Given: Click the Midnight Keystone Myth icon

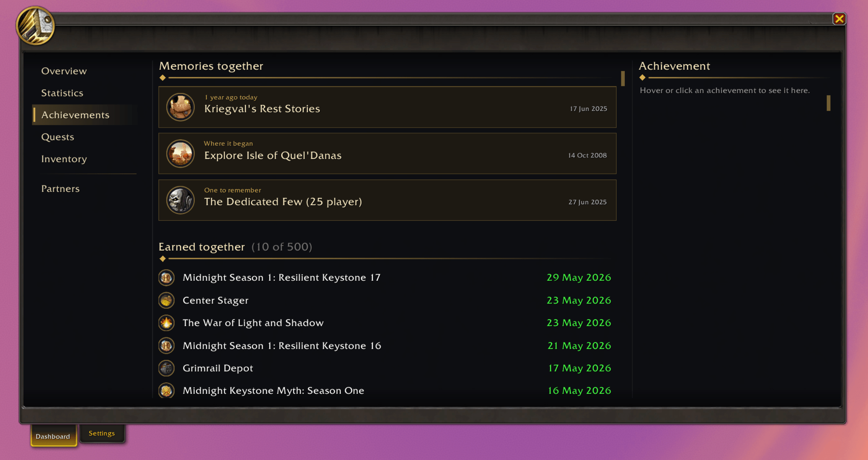Looking at the screenshot, I should [x=166, y=390].
